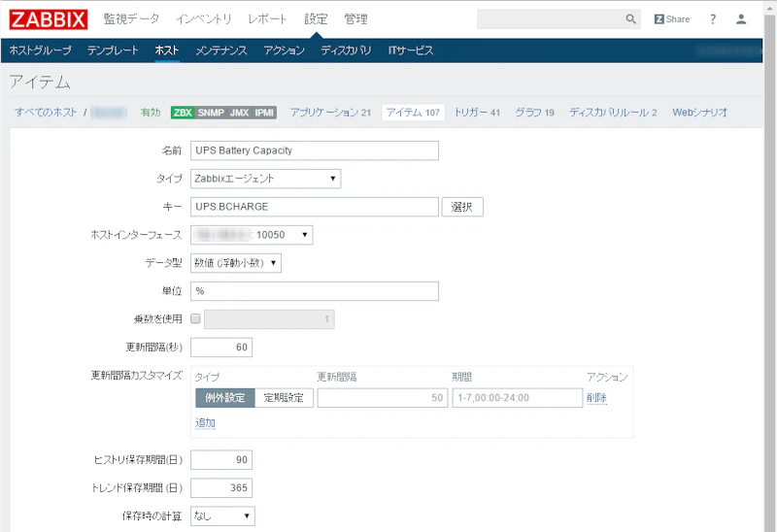Open the データ型 dropdown
This screenshot has height=532, width=777.
pos(236,263)
